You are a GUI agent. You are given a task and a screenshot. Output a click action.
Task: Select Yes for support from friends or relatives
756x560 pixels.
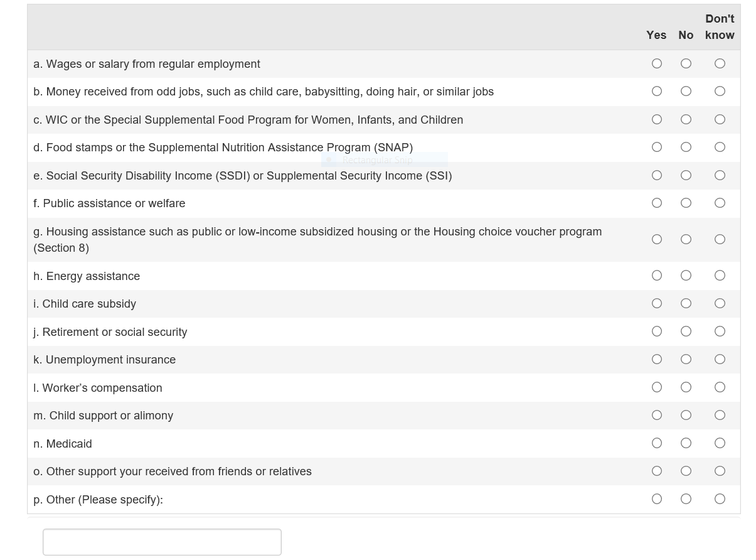coord(657,471)
